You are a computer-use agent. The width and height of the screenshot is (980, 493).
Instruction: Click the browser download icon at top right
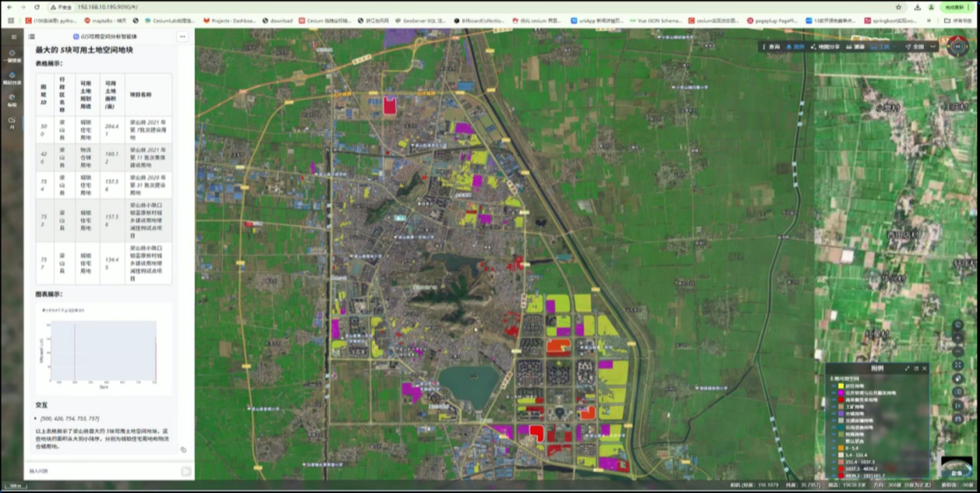click(917, 7)
